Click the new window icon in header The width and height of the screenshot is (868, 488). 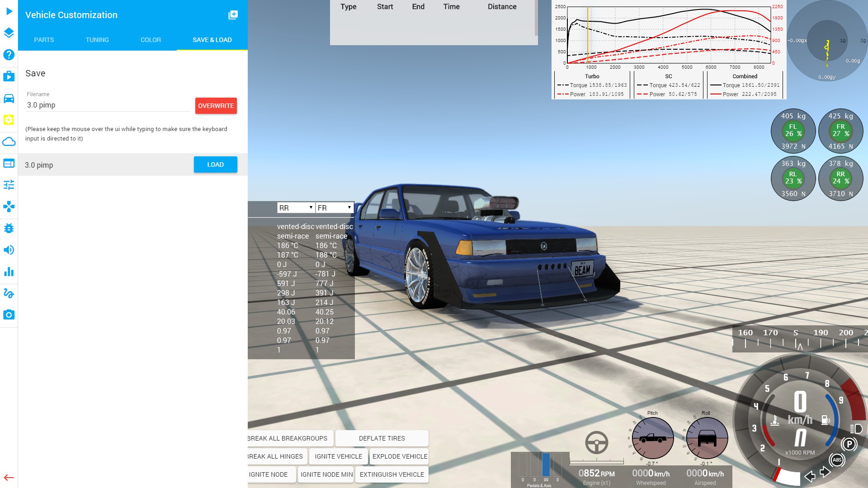tap(233, 15)
